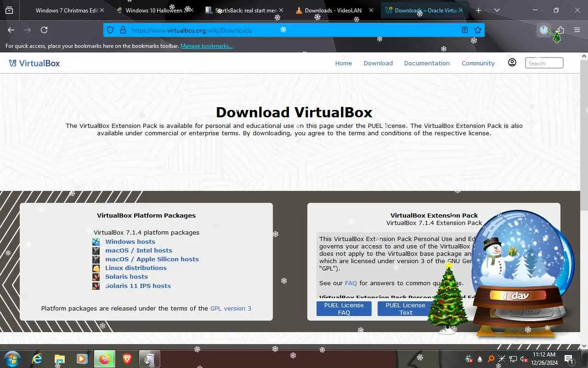
Task: Expand the list all tabs chevron
Action: 497,10
